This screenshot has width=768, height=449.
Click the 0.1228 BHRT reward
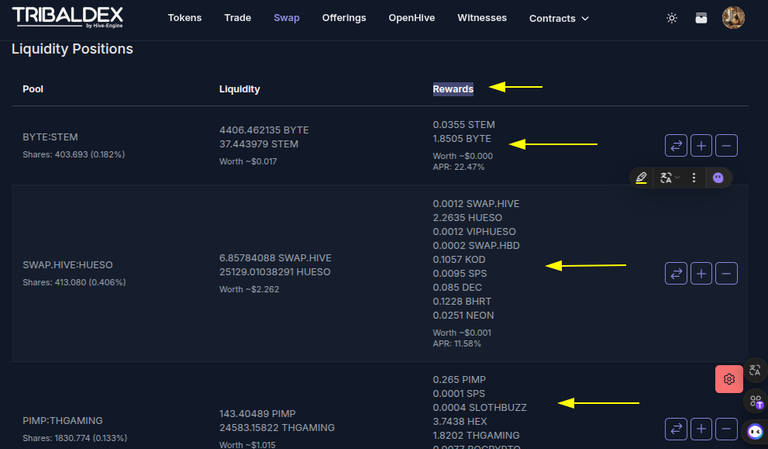[x=462, y=301]
